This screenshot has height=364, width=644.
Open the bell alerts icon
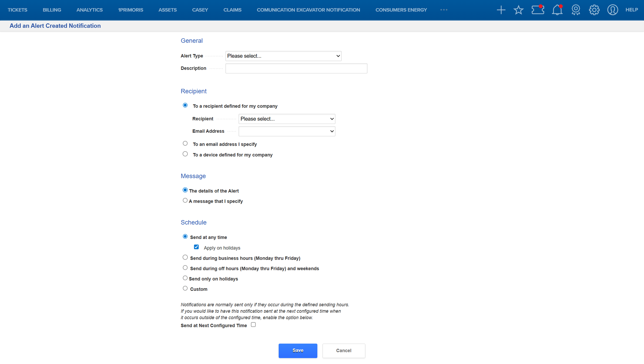[x=557, y=10]
